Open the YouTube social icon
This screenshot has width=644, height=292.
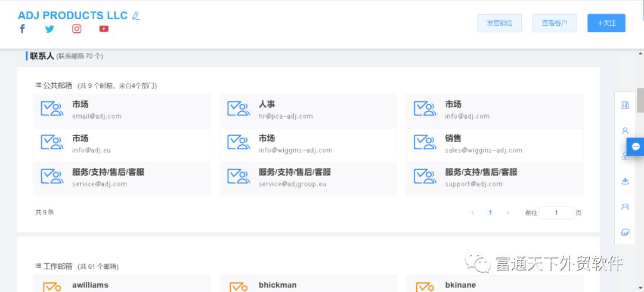coord(104,29)
